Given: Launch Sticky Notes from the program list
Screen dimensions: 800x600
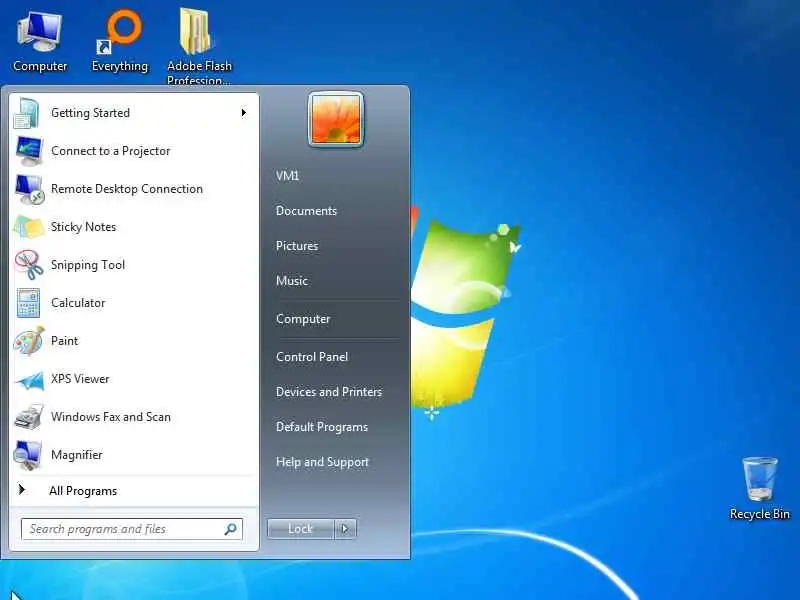Looking at the screenshot, I should coord(83,227).
